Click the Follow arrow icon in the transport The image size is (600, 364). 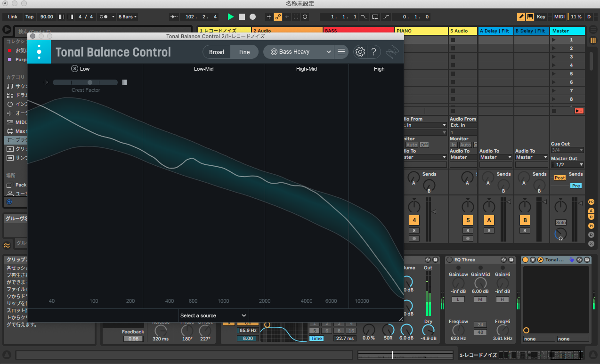click(x=174, y=16)
